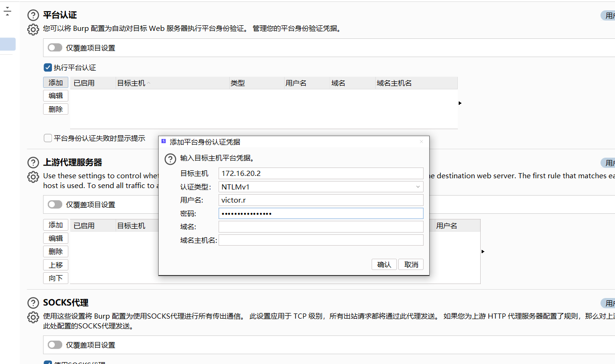
Task: Click the 用户 badge next to 平台认证
Action: (608, 15)
